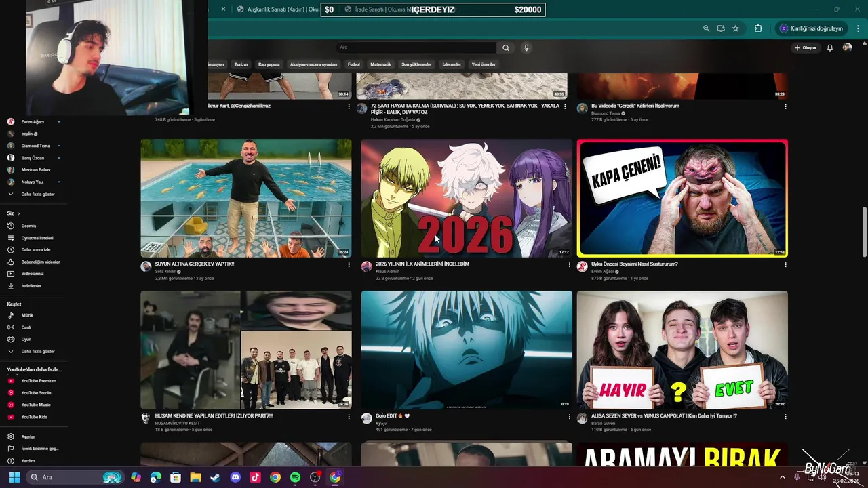The height and width of the screenshot is (488, 868).
Task: Open Canlı under Keşfet
Action: [x=26, y=327]
